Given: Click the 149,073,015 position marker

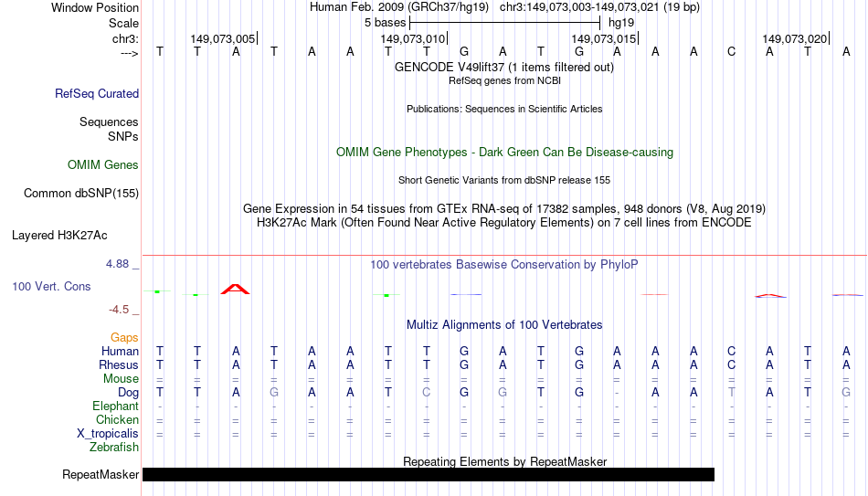Looking at the screenshot, I should [604, 38].
